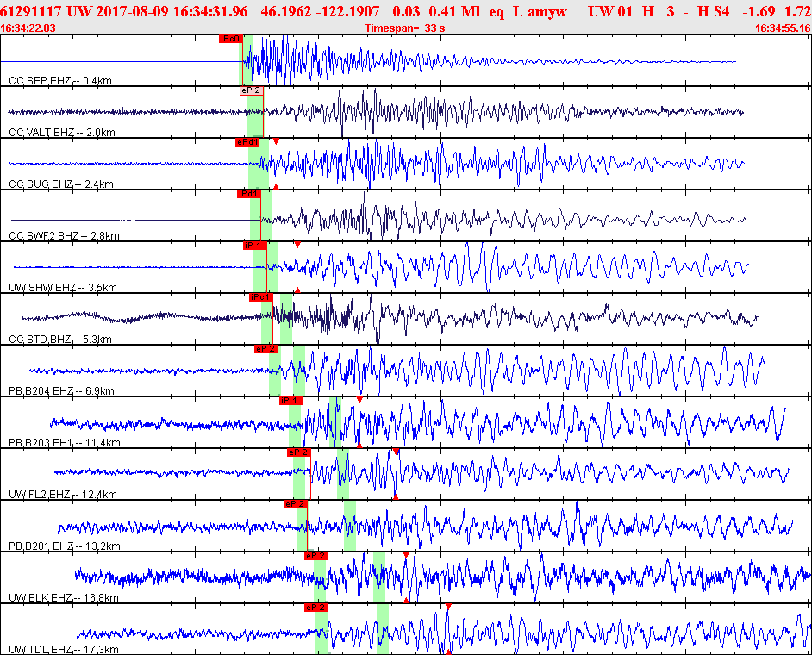Select the eP 2 pick flag on TDL trace
Screen dimensions: 812x655
(316, 608)
